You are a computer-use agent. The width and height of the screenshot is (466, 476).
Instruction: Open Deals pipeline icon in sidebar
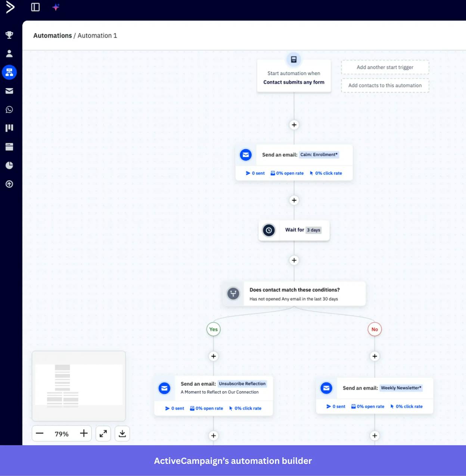coord(9,128)
